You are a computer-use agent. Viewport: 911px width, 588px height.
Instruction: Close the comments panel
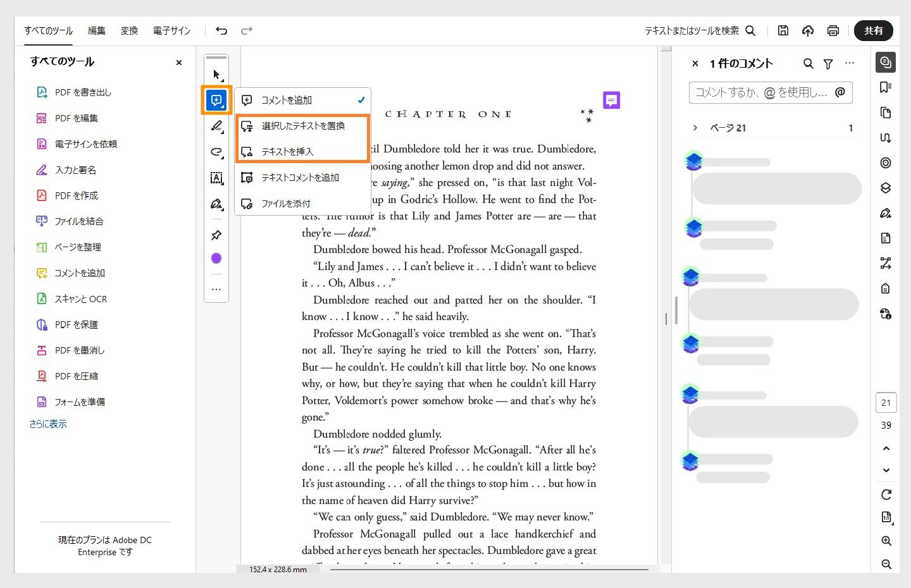coord(695,63)
